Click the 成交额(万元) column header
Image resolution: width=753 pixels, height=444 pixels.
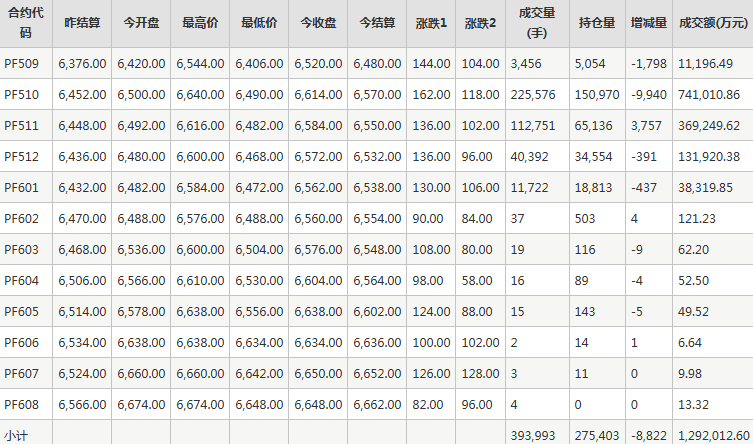pos(714,23)
